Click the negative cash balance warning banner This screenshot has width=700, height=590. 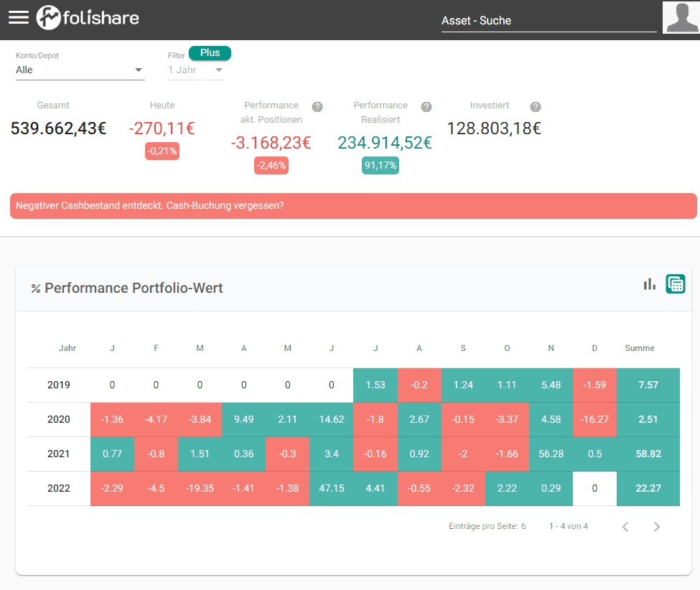[353, 206]
